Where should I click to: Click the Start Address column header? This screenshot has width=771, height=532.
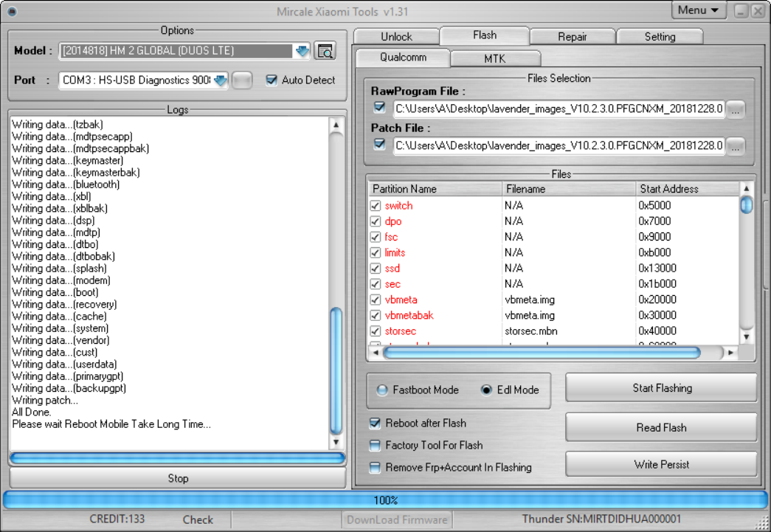(688, 189)
